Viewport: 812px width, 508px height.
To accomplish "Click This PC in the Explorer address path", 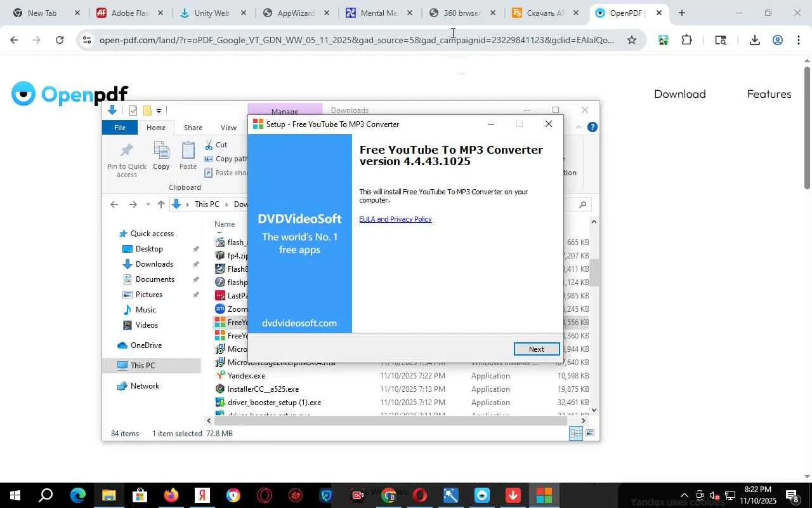I will [207, 204].
